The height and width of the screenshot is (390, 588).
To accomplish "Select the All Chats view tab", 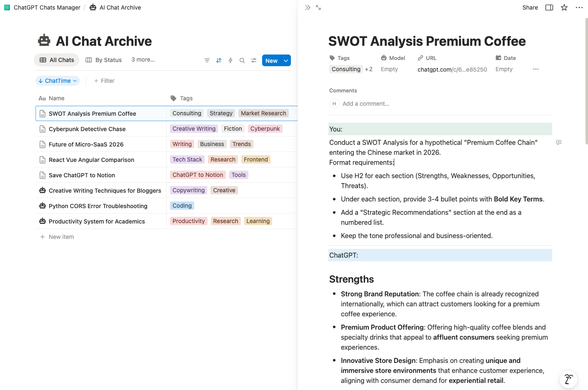I will [56, 60].
